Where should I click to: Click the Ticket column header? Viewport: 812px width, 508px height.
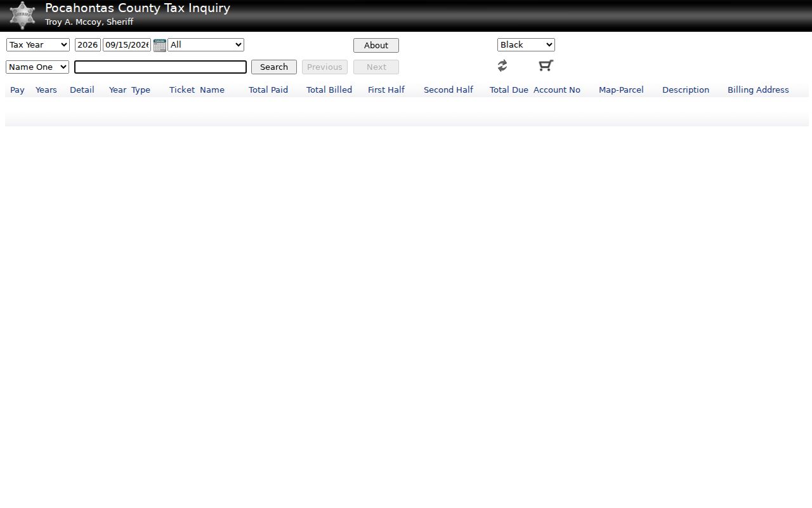point(182,90)
